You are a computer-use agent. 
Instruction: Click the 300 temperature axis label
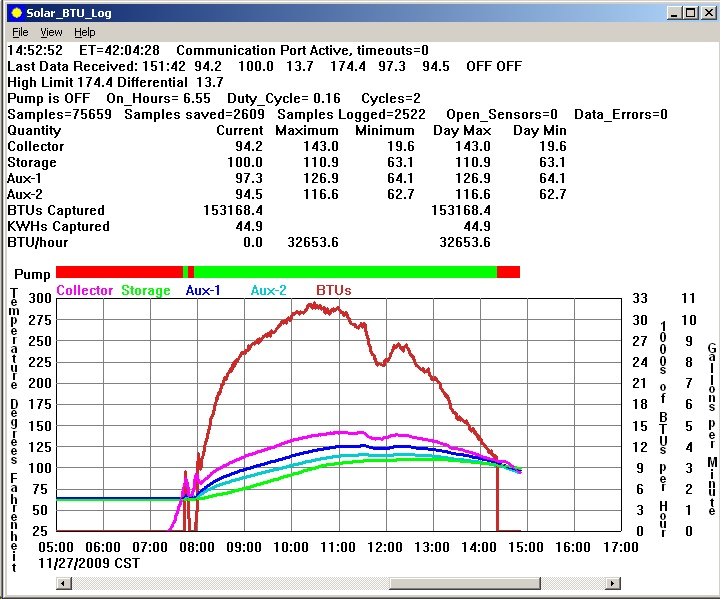[x=40, y=298]
